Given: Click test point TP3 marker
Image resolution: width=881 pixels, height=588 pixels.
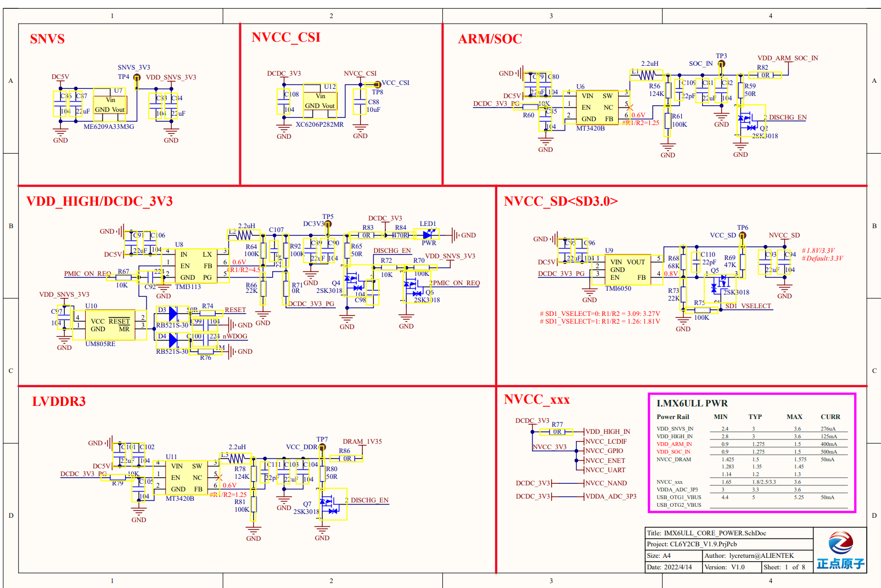Looking at the screenshot, I should (721, 64).
